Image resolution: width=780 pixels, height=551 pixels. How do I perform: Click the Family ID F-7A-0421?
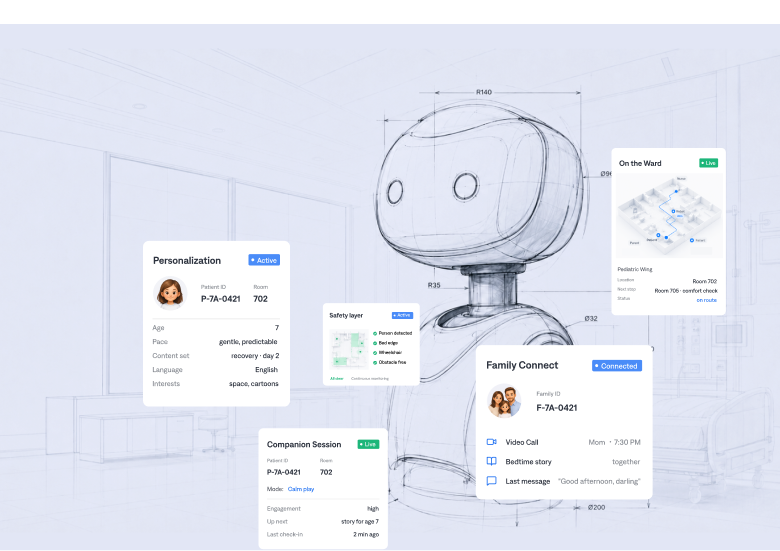click(557, 408)
